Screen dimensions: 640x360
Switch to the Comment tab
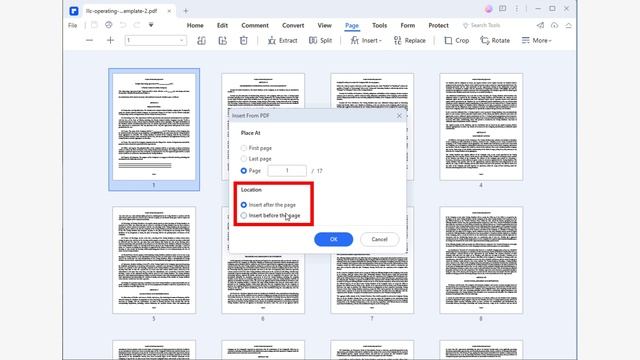point(255,25)
